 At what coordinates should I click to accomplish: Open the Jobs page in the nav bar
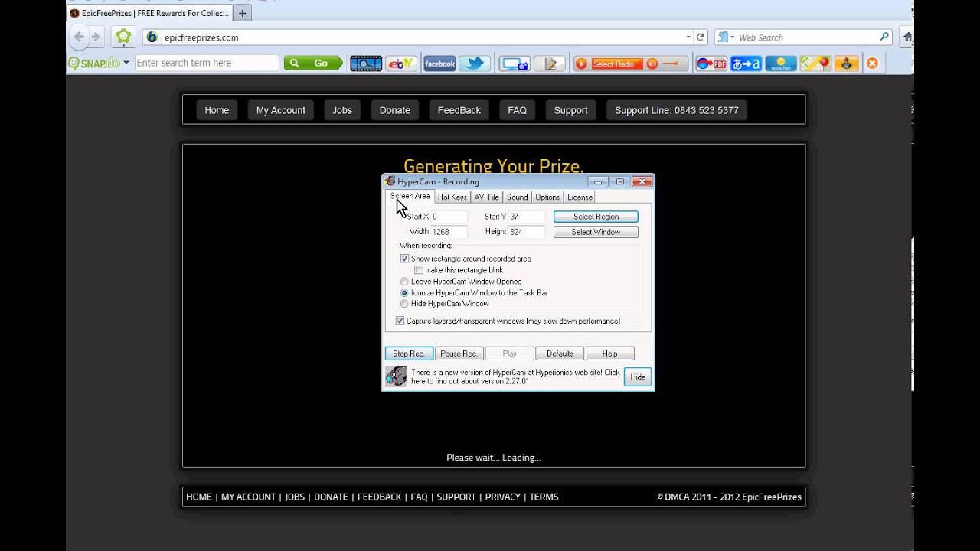[342, 110]
